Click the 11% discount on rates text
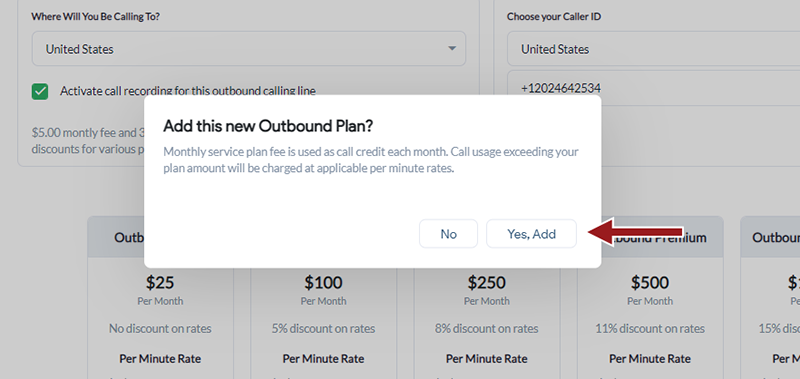Viewport: 800px width, 379px height. (x=650, y=329)
